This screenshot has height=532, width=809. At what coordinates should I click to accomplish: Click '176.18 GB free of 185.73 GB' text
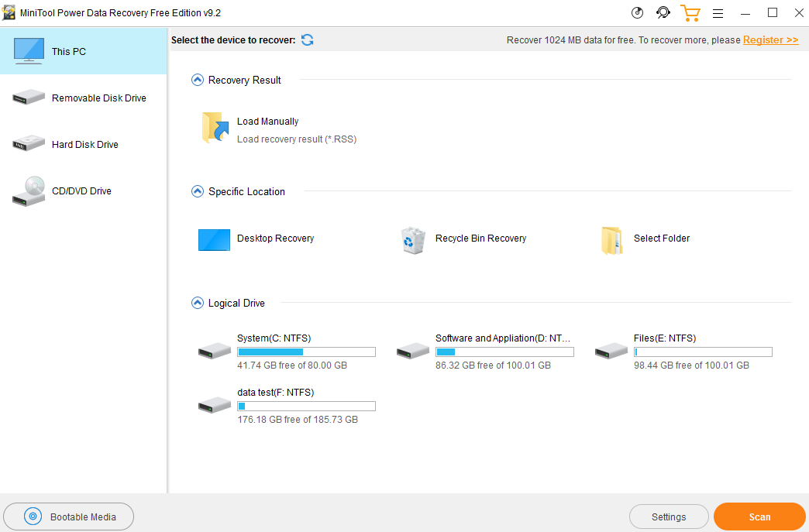point(298,420)
